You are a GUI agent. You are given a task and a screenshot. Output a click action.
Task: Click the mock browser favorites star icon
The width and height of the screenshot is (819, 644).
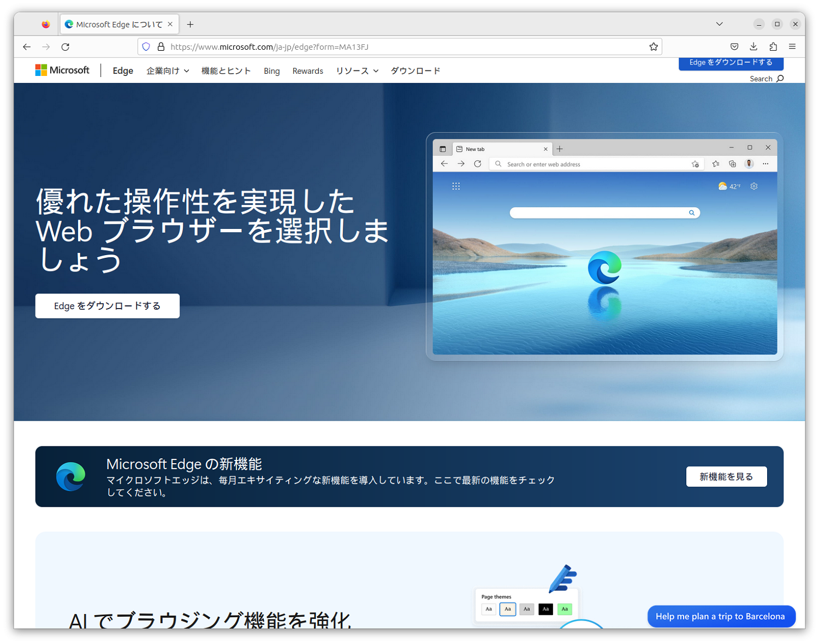(x=716, y=164)
